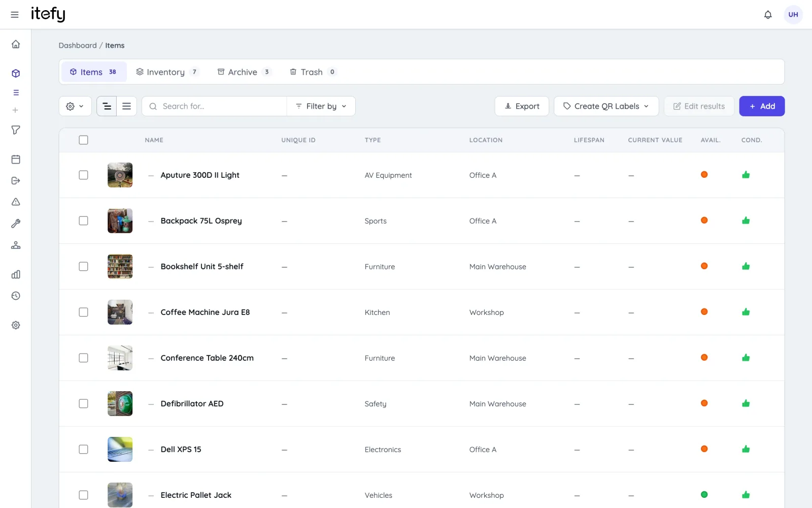Check the Dell XPS 15 row checkbox

click(84, 449)
